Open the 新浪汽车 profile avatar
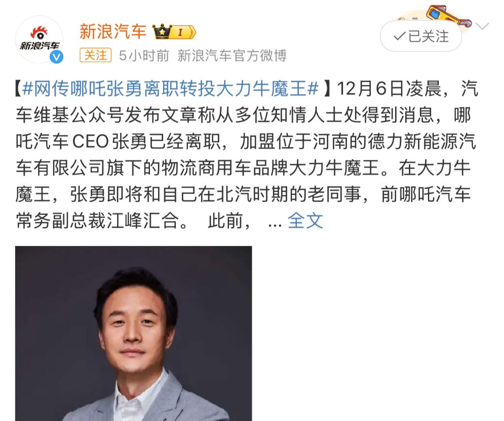Viewport: 504px width, 421px height. tap(39, 39)
